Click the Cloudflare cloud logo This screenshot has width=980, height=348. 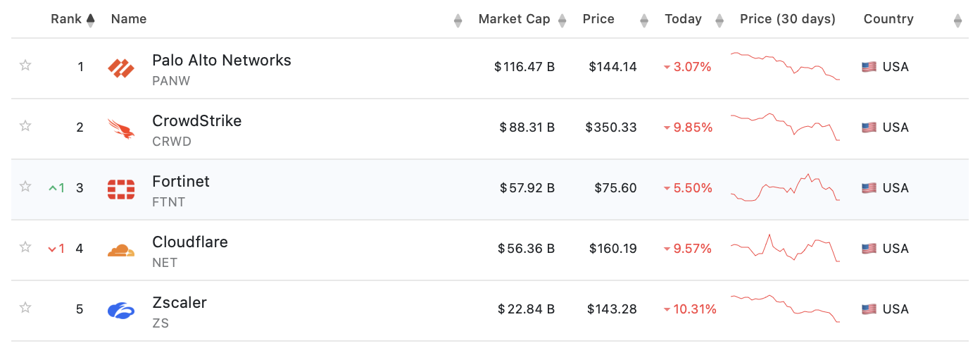(x=121, y=249)
